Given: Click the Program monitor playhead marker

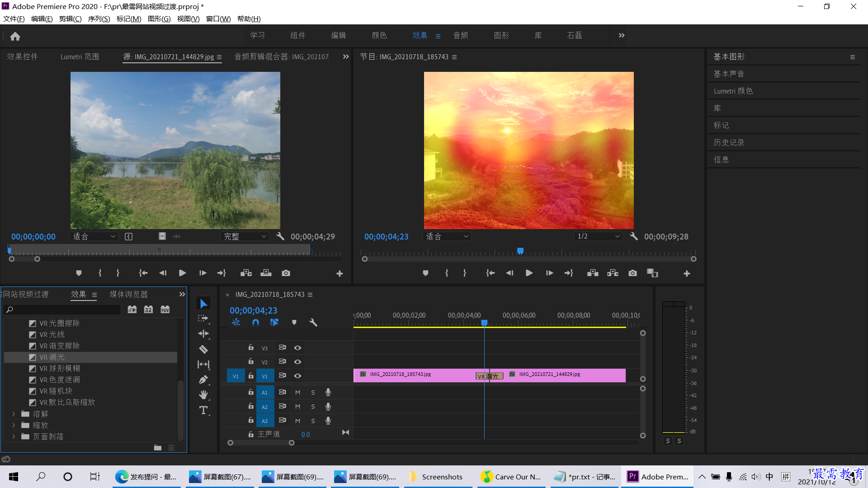Looking at the screenshot, I should point(520,251).
